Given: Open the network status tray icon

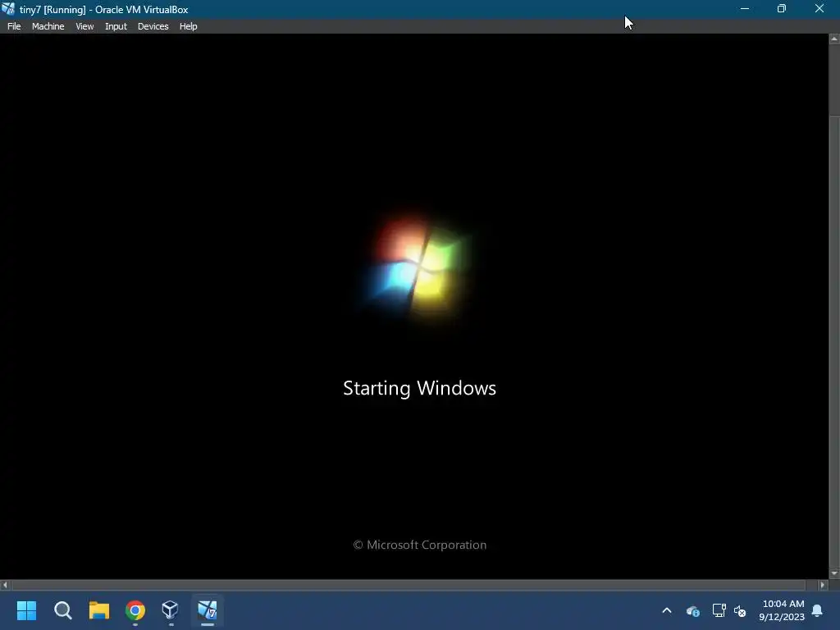Looking at the screenshot, I should pos(719,610).
